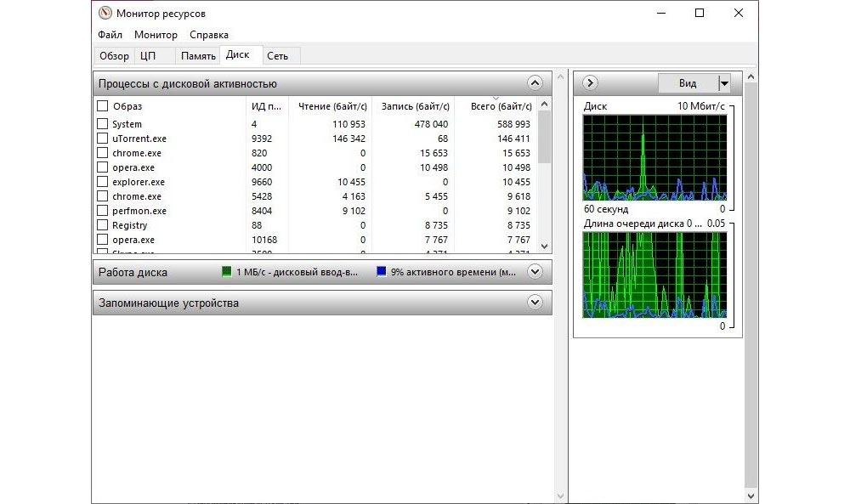Viewport: 850px width, 504px height.
Task: Check the perfmon.exe checkbox
Action: [103, 210]
